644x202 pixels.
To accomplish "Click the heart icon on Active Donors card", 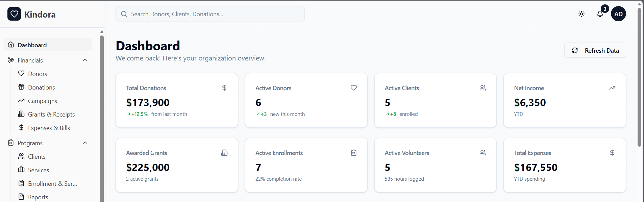I will [x=354, y=88].
